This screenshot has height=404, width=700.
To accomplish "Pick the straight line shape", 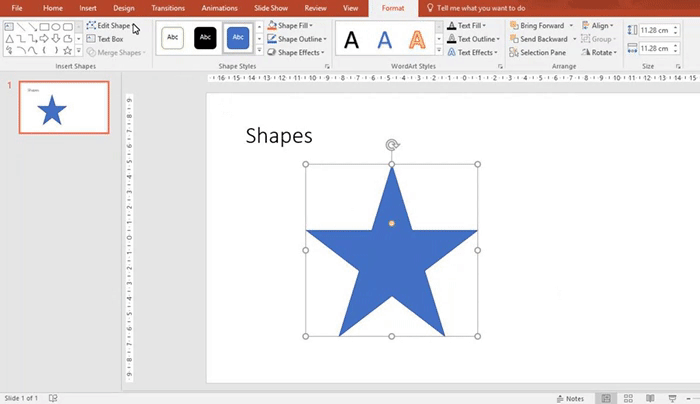I will pyautogui.click(x=21, y=27).
